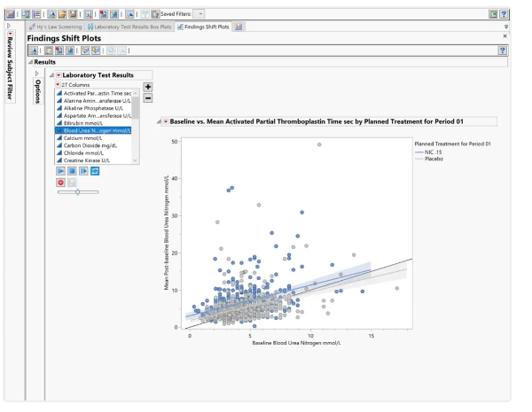Select Bilirubin mmol/L in column list
The image size is (532, 412).
pos(94,123)
